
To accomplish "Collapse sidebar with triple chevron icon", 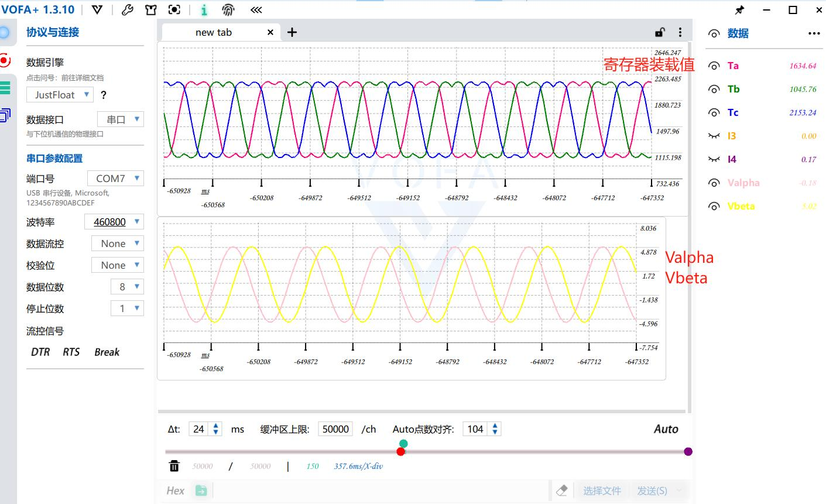I will [x=256, y=10].
